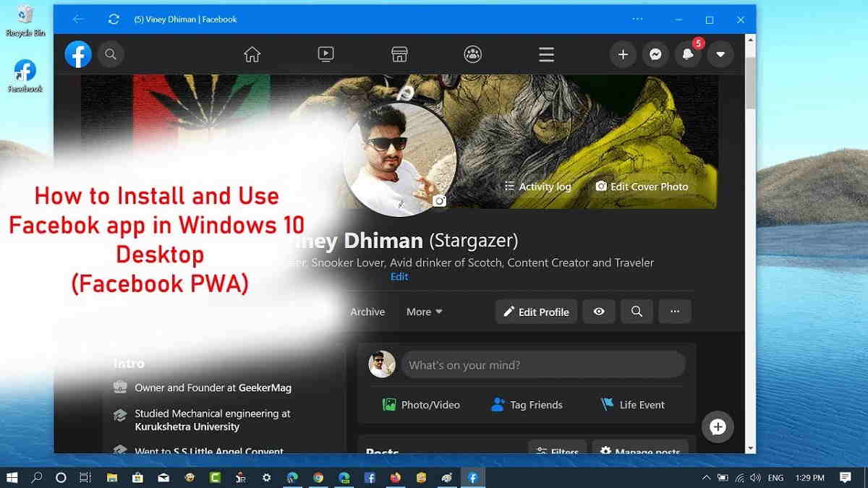Add a Life Event

pos(632,405)
